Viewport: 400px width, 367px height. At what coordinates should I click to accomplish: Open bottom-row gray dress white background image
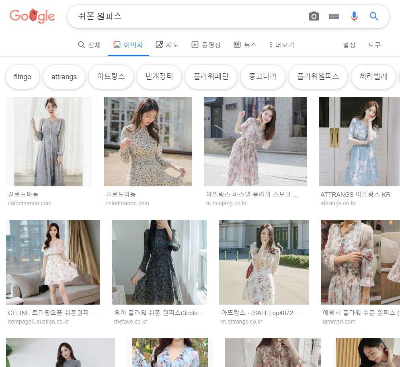tap(60, 352)
